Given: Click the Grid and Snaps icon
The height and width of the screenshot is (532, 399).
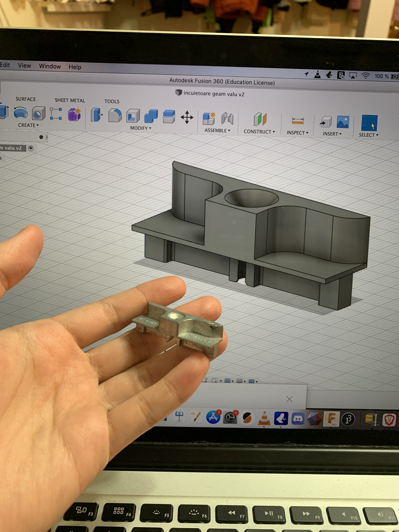Looking at the screenshot, I should tap(239, 381).
